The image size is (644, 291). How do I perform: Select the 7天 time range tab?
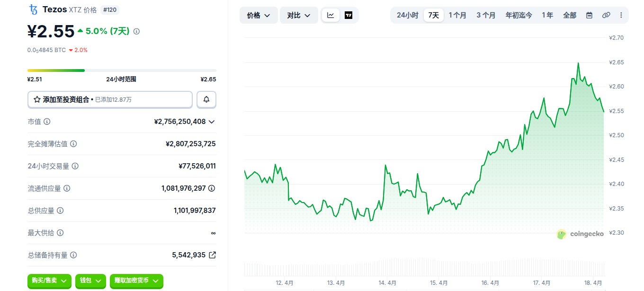point(433,15)
